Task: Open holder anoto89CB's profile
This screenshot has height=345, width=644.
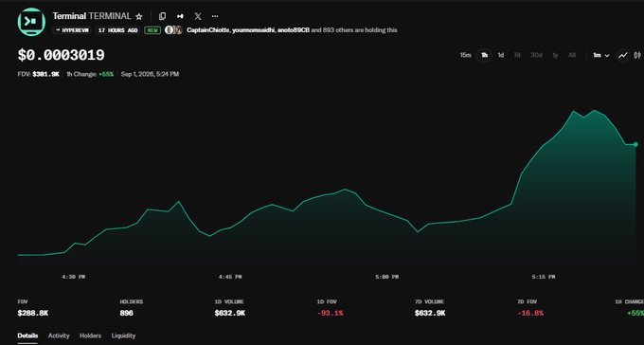Action: [x=294, y=30]
